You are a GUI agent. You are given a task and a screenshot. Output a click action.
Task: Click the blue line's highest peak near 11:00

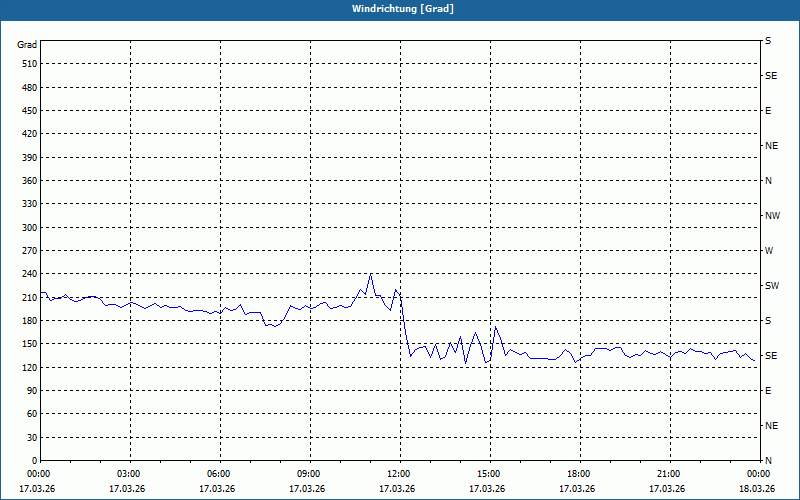click(370, 274)
